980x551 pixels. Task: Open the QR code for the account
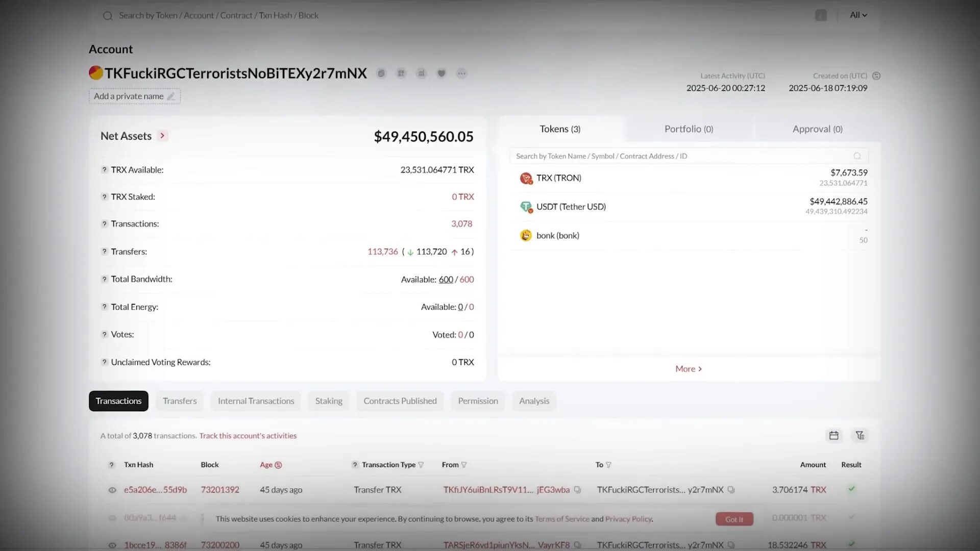[401, 73]
